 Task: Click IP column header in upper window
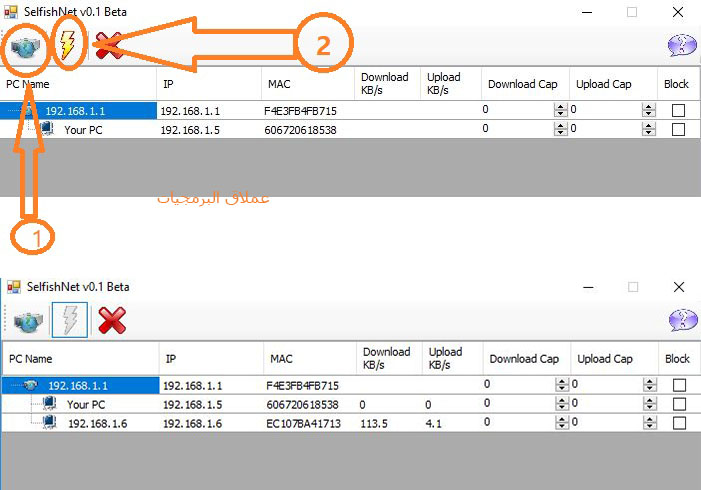(x=209, y=84)
